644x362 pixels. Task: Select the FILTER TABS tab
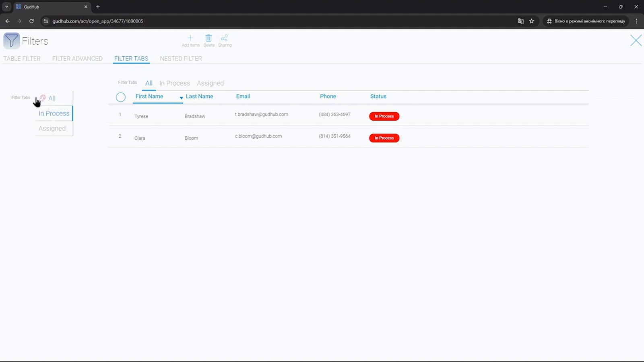pyautogui.click(x=131, y=59)
